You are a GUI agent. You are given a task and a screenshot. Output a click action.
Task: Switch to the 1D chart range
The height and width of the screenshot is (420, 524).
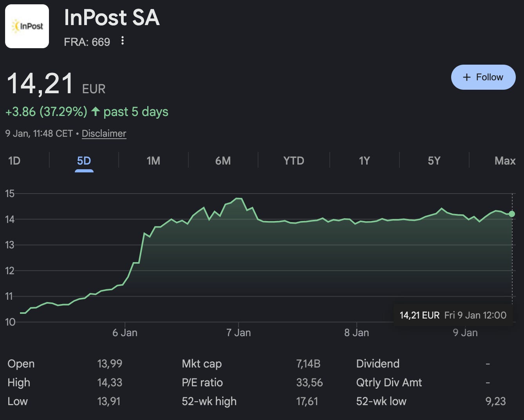[x=14, y=161]
